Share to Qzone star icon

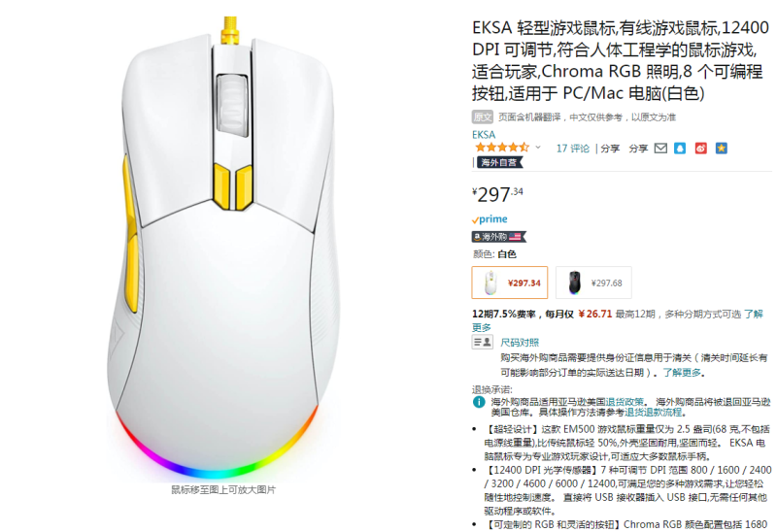(722, 149)
